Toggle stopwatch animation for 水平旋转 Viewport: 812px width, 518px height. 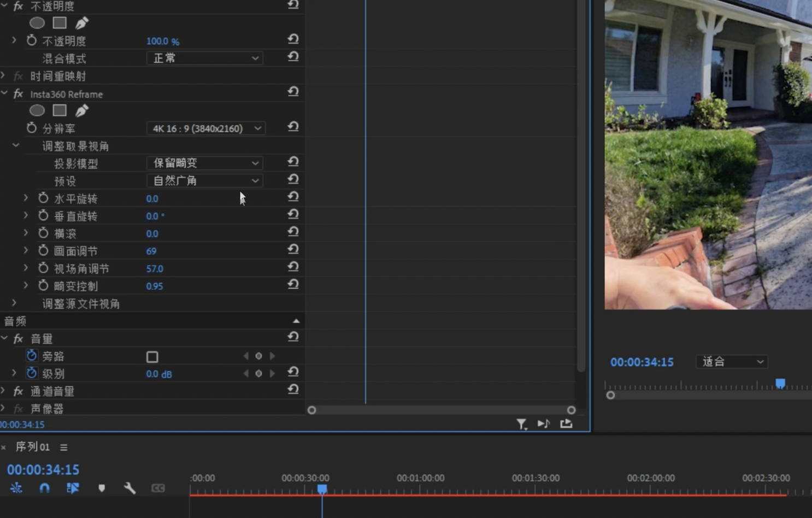(x=43, y=198)
